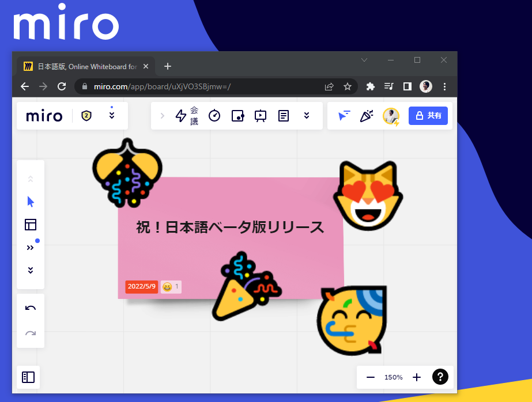The image size is (532, 402).
Task: Open more apps double right chevron
Action: pos(30,248)
